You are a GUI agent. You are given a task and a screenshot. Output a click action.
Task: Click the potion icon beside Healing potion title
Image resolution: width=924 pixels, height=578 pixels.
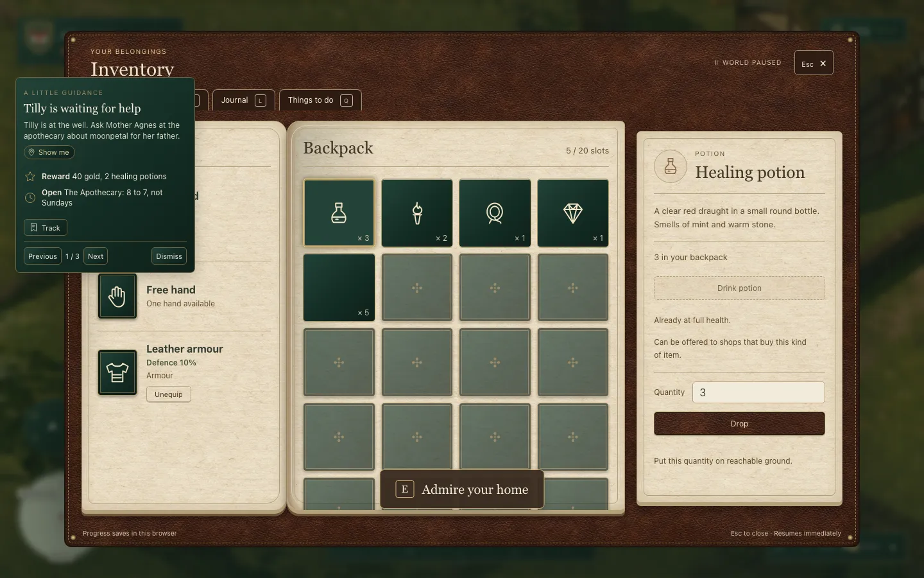tap(671, 166)
